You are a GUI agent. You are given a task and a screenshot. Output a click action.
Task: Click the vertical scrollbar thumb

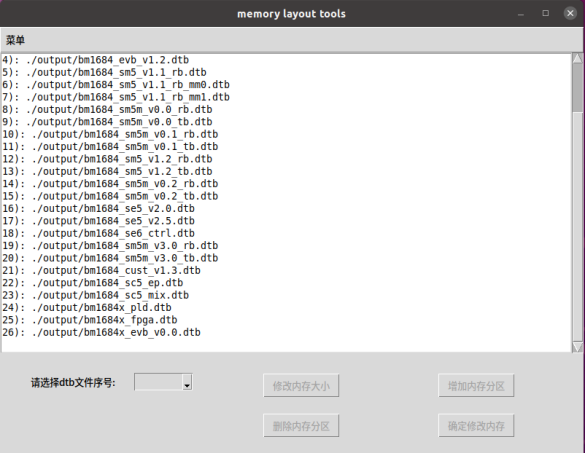pyautogui.click(x=578, y=88)
